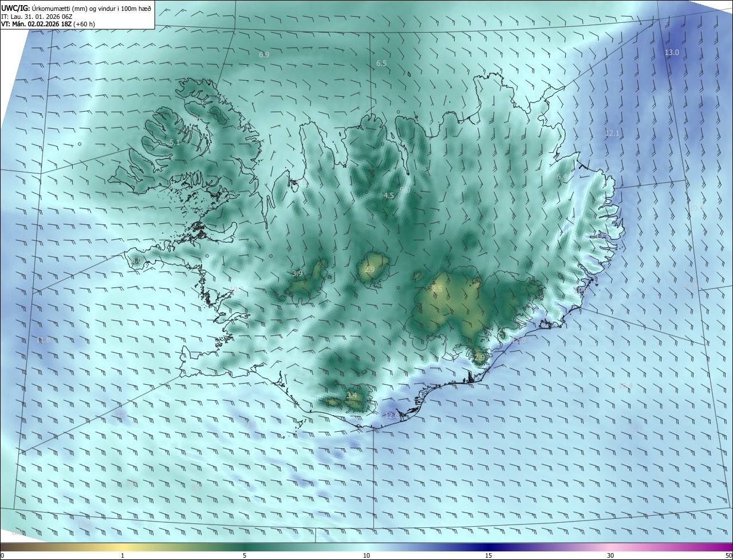Select the 12.6 value on the south coast
Viewport: 733px width, 560px height.
click(392, 415)
